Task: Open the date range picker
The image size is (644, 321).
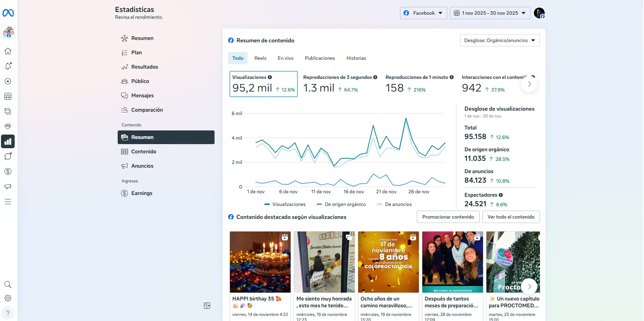Action: point(490,13)
